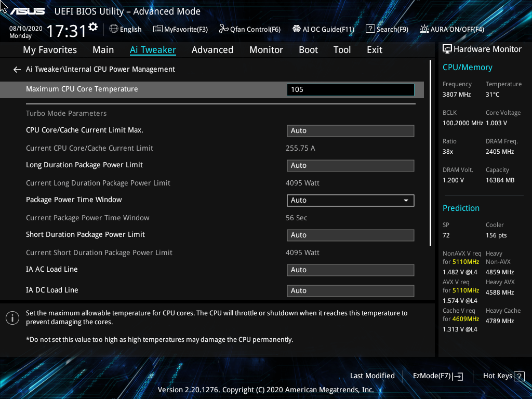Click the Last Modified button
The width and height of the screenshot is (532, 399).
372,376
